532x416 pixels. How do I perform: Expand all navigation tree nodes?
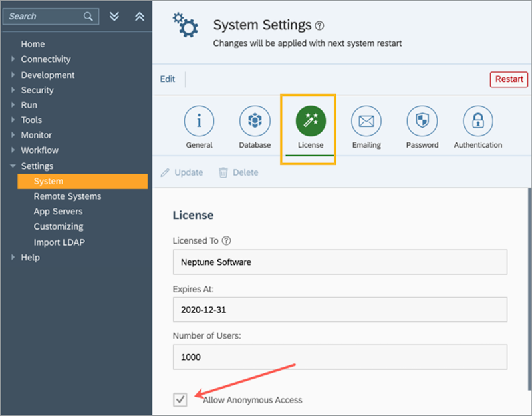coord(114,17)
